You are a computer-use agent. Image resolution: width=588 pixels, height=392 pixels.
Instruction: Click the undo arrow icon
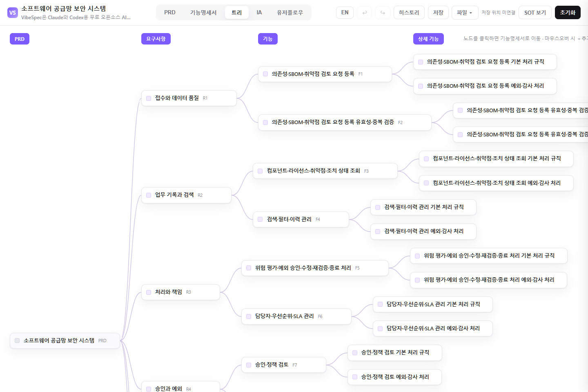click(x=364, y=13)
